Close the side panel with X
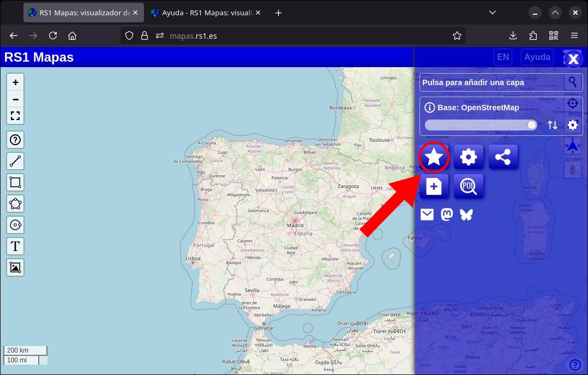Screen dimensions: 588x375 pos(573,59)
